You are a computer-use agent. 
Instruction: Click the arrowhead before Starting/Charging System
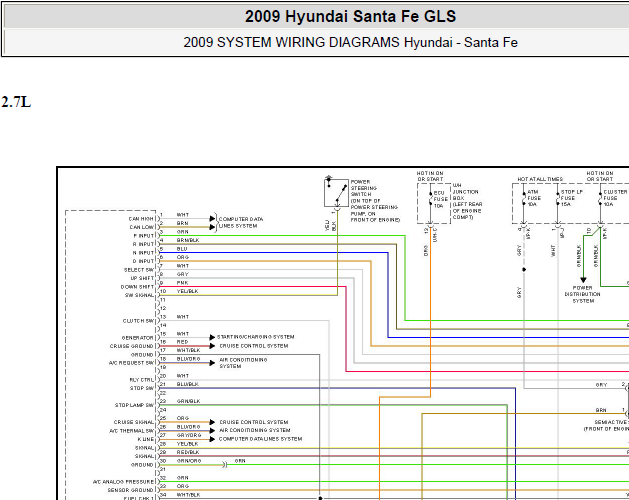coord(212,337)
